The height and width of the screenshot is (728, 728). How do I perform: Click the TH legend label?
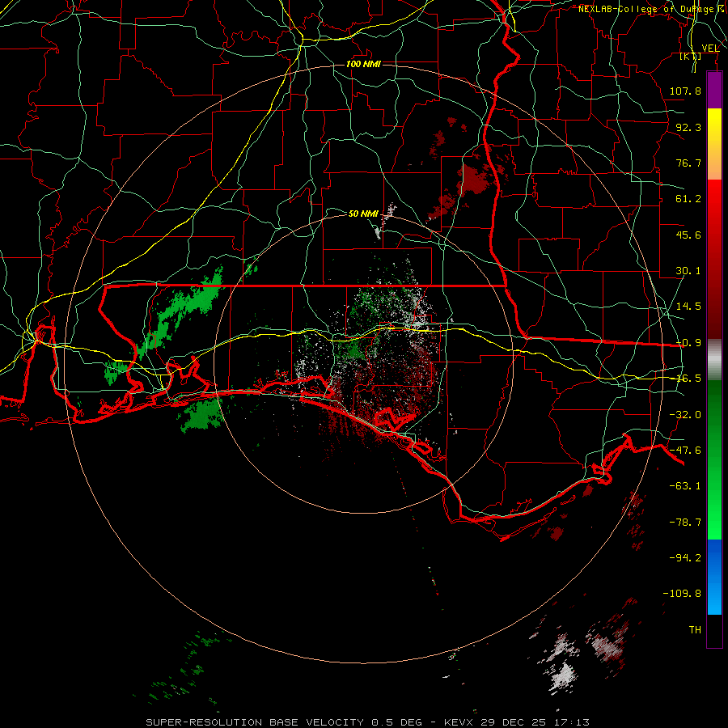[x=695, y=630]
